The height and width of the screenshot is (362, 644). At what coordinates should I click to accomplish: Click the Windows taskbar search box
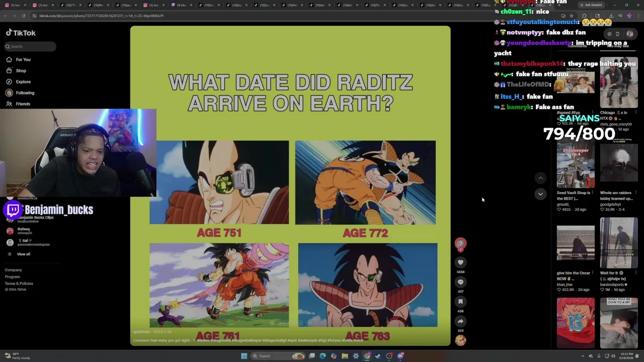278,356
